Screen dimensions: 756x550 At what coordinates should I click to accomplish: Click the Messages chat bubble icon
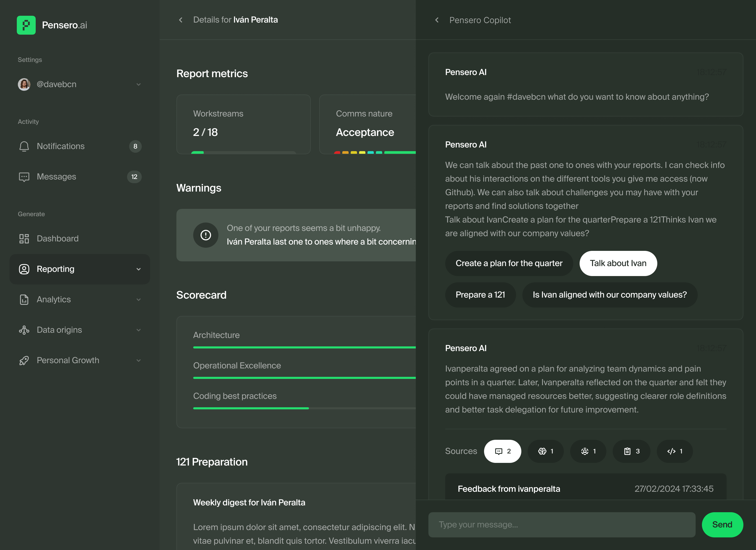pyautogui.click(x=24, y=177)
